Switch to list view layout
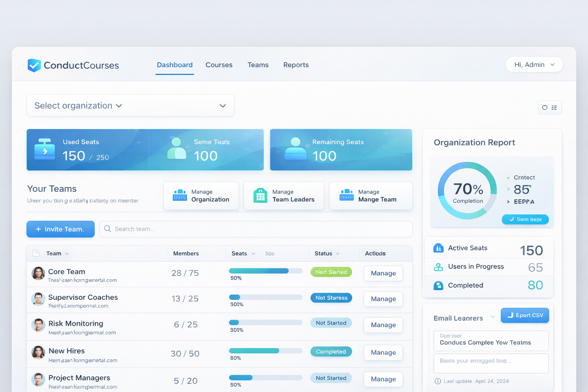Viewport: 588px width, 392px height. [554, 108]
